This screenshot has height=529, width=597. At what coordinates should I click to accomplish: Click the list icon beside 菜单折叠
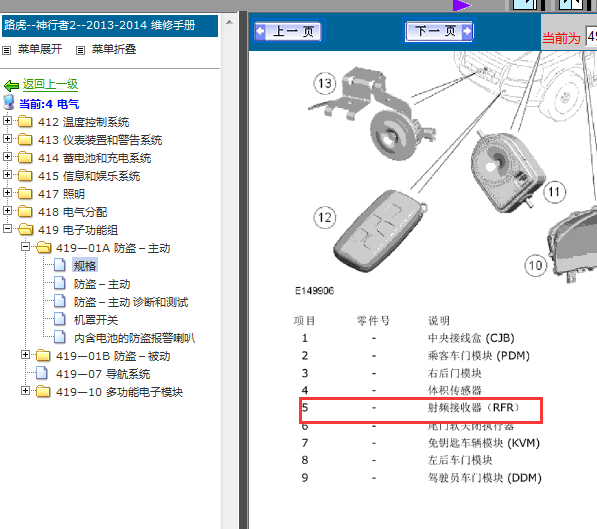pyautogui.click(x=80, y=50)
